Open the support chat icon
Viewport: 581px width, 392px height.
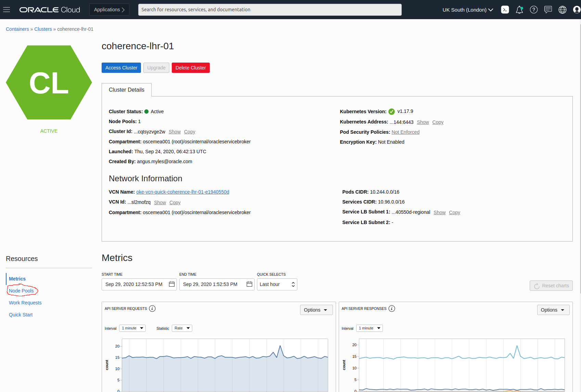pyautogui.click(x=548, y=10)
